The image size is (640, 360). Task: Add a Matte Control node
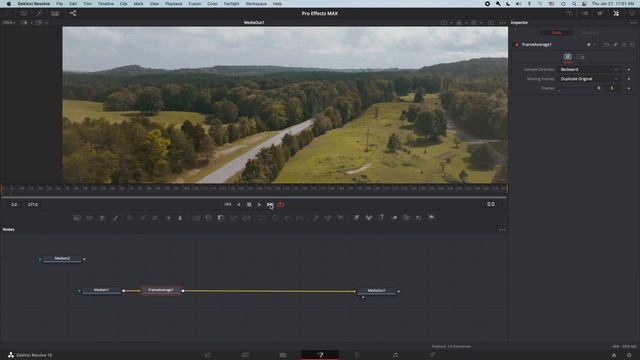221,218
